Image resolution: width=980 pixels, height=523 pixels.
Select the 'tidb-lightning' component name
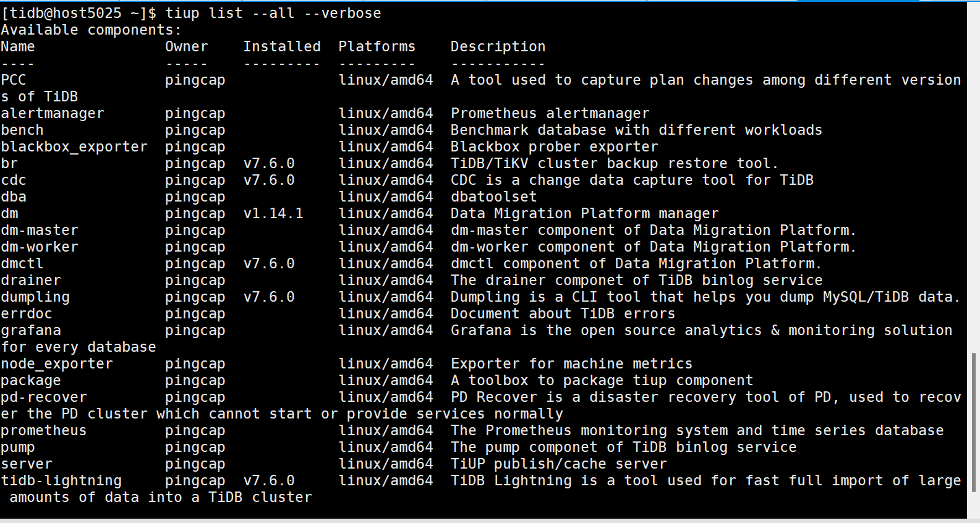(x=61, y=480)
